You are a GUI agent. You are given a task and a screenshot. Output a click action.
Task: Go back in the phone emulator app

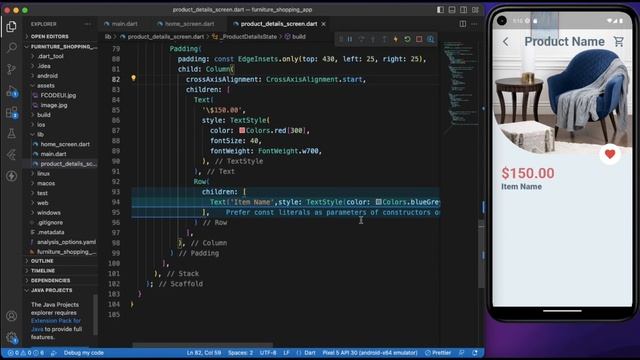(506, 42)
